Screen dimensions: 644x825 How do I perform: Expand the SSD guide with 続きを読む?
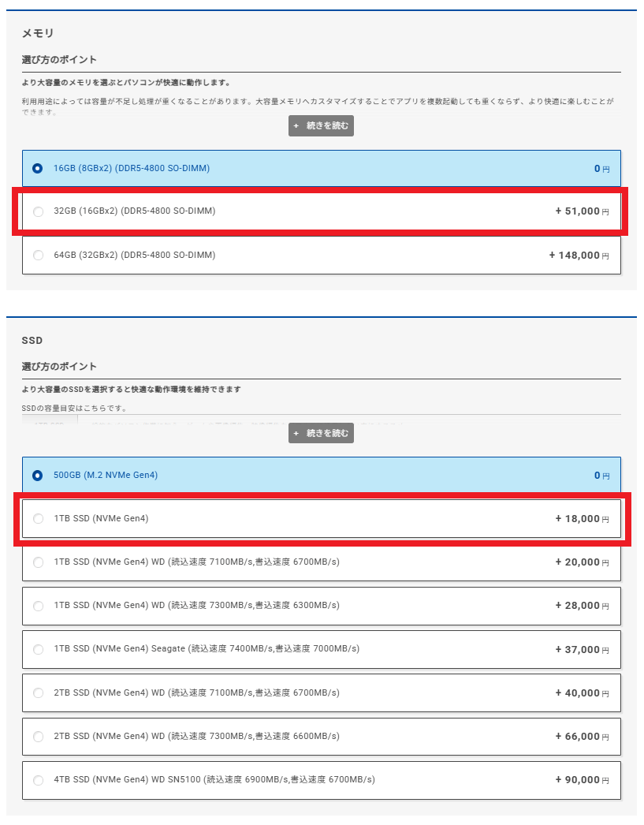pyautogui.click(x=321, y=433)
